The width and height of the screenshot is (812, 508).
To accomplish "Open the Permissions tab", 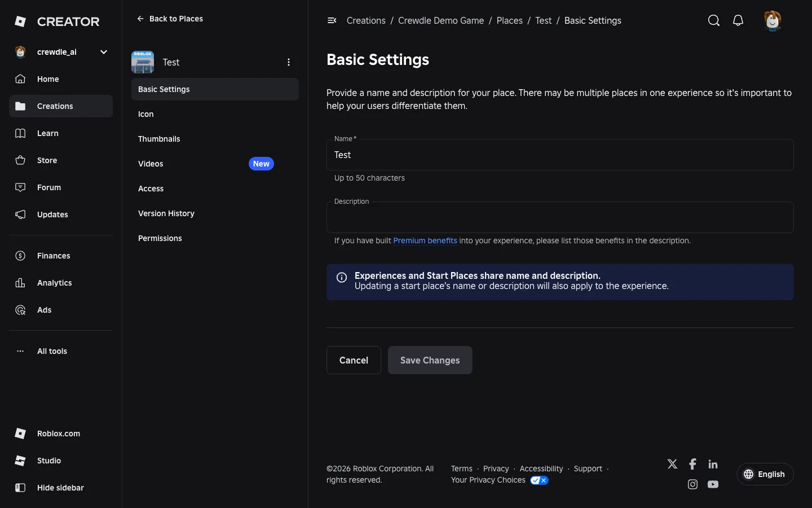I will point(215,238).
